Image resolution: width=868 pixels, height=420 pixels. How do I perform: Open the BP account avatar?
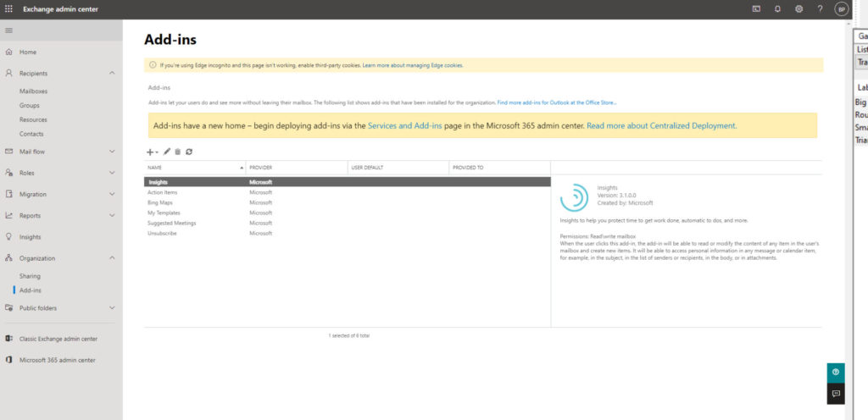pos(842,9)
